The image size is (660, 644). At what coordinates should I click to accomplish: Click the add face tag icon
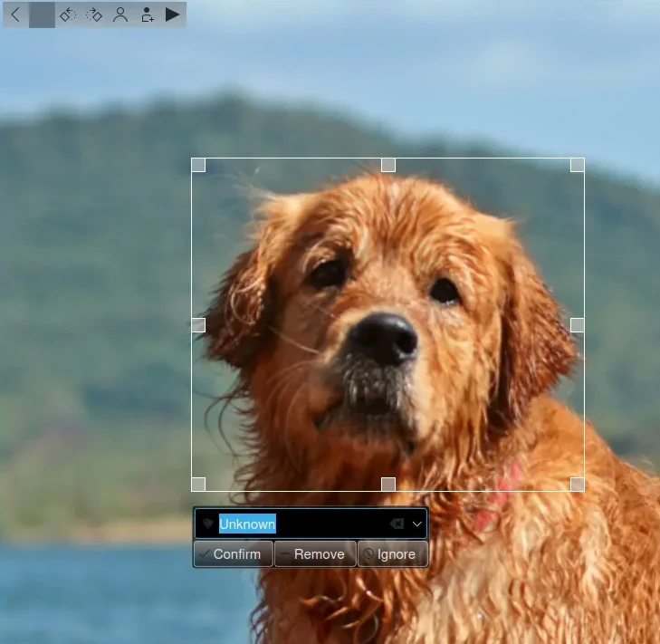point(147,14)
